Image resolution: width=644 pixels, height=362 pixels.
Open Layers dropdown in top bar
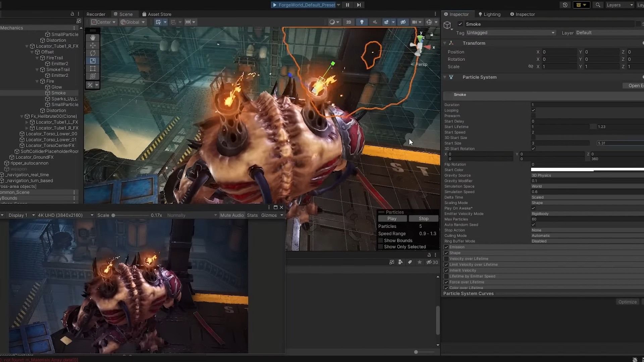(620, 5)
